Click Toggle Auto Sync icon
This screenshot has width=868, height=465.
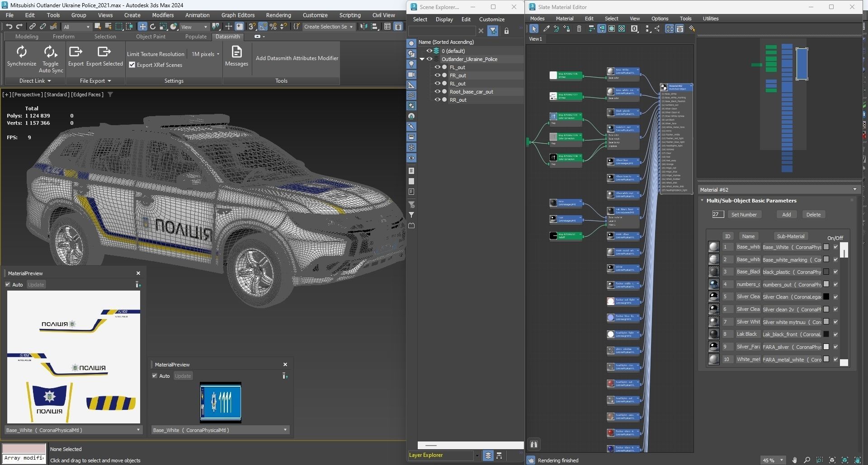point(50,52)
